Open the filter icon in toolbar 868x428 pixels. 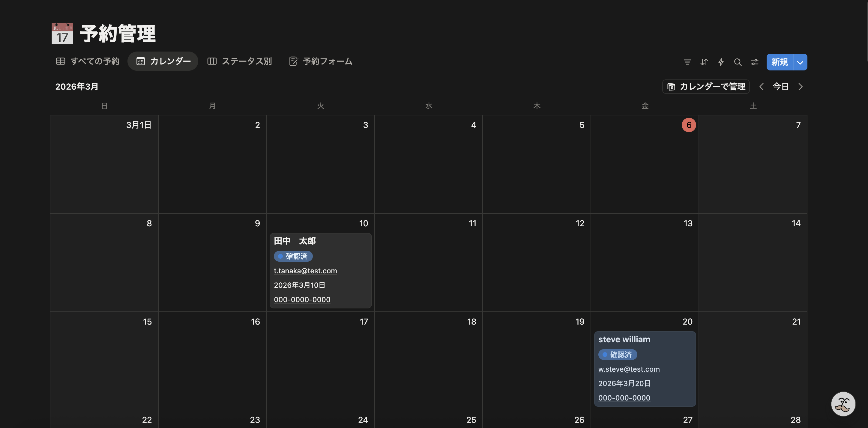pos(687,62)
